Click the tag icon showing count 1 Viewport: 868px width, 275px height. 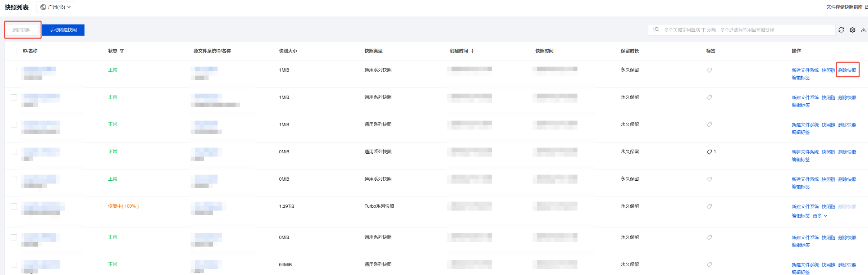coord(709,152)
